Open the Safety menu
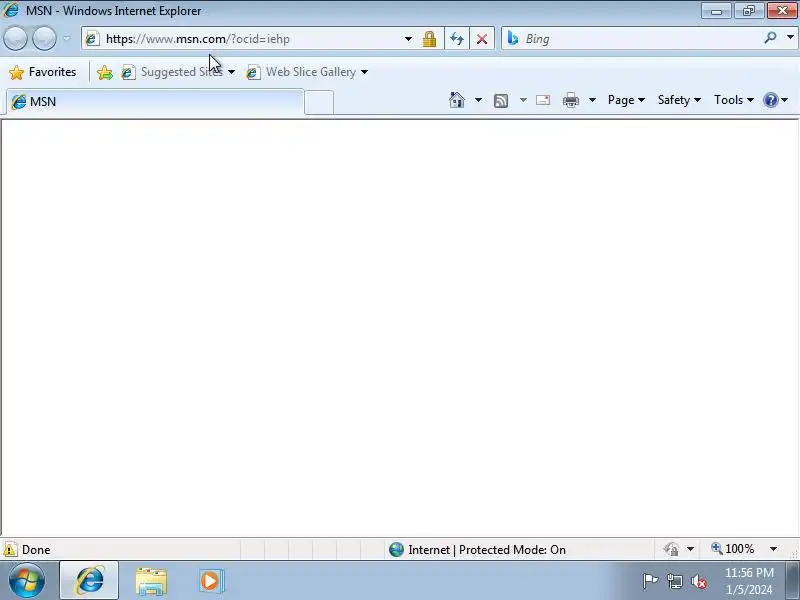 679,100
